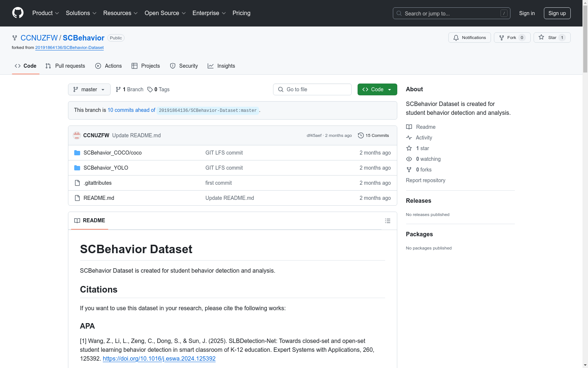588x368 pixels.
Task: Select the README tab in file viewer
Action: [90, 220]
